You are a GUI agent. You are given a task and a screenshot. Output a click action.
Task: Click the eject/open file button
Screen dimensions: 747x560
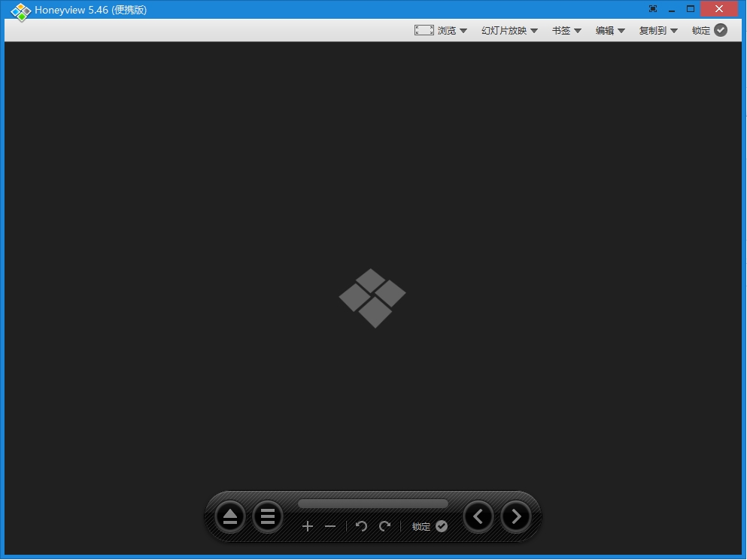point(230,516)
